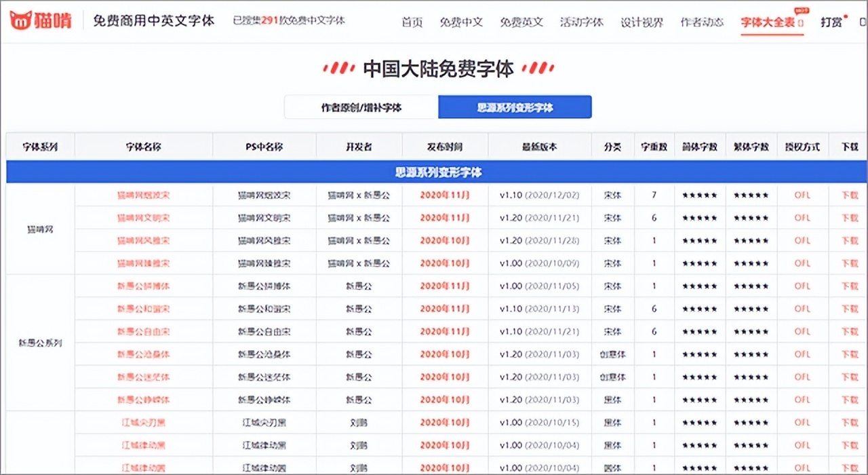Click the 字体系列 column header

[40, 147]
